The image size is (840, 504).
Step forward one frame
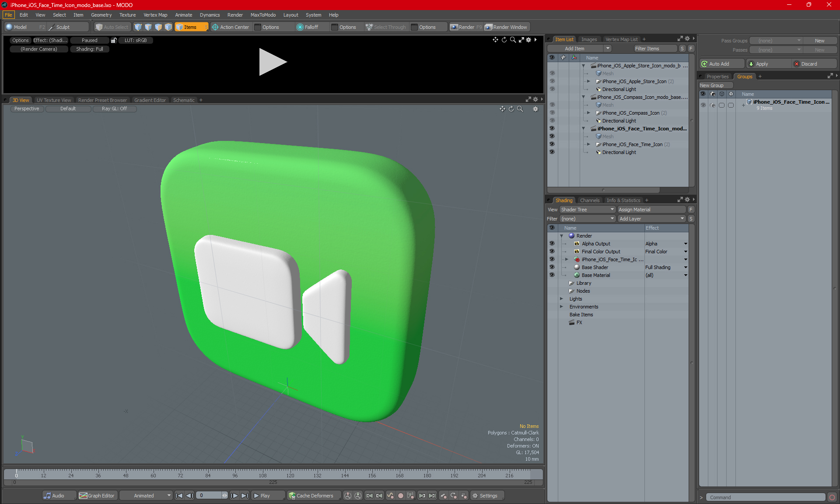click(234, 496)
